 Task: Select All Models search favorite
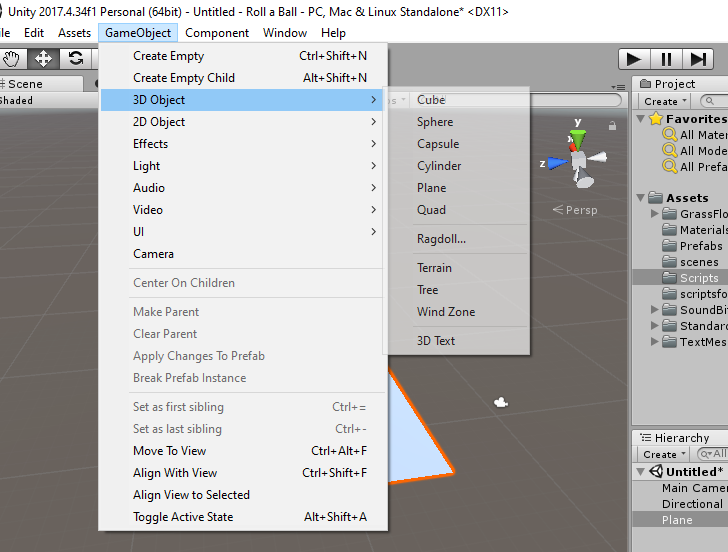point(695,151)
